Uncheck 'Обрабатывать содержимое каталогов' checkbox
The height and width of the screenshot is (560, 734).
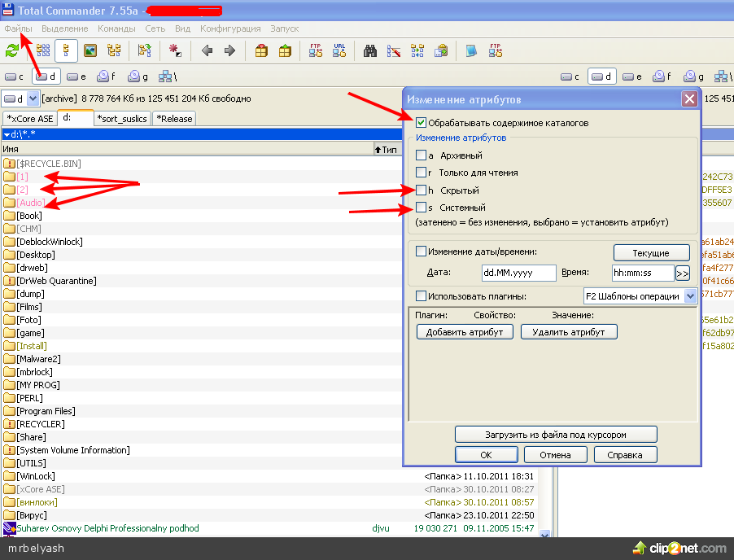pos(421,123)
